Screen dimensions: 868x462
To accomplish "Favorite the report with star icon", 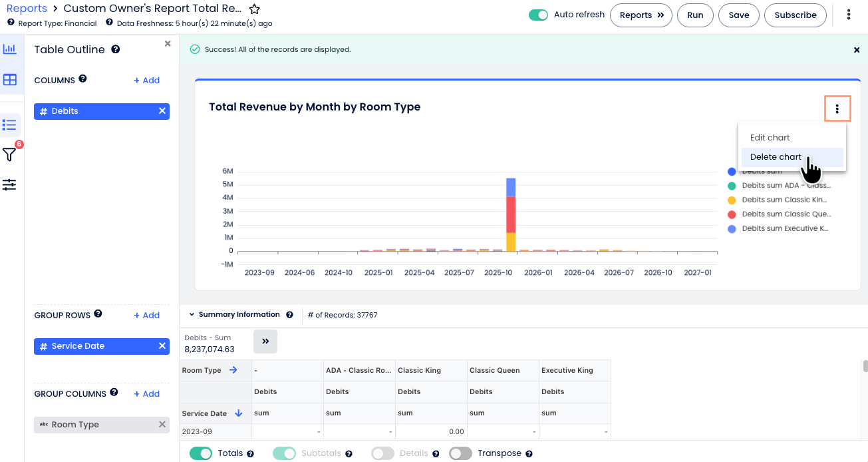I will pos(254,9).
